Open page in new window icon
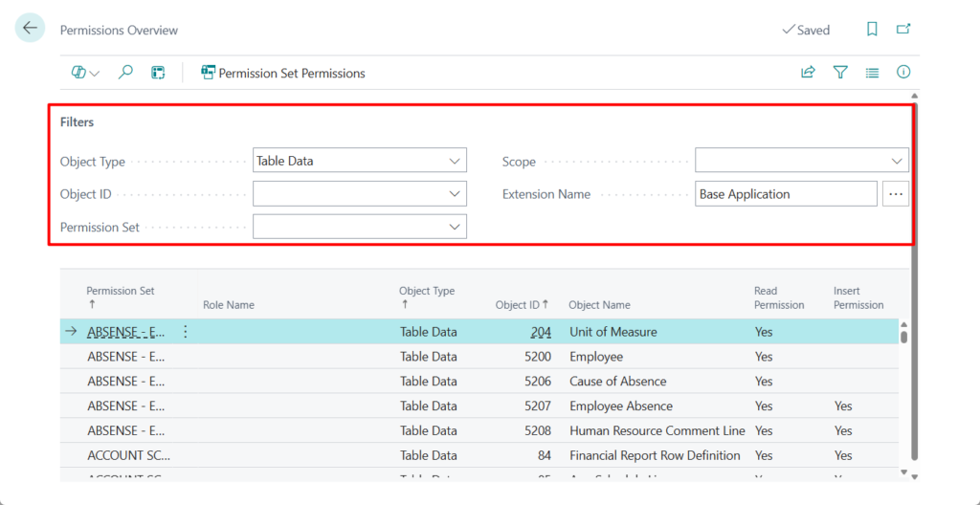 click(x=903, y=30)
